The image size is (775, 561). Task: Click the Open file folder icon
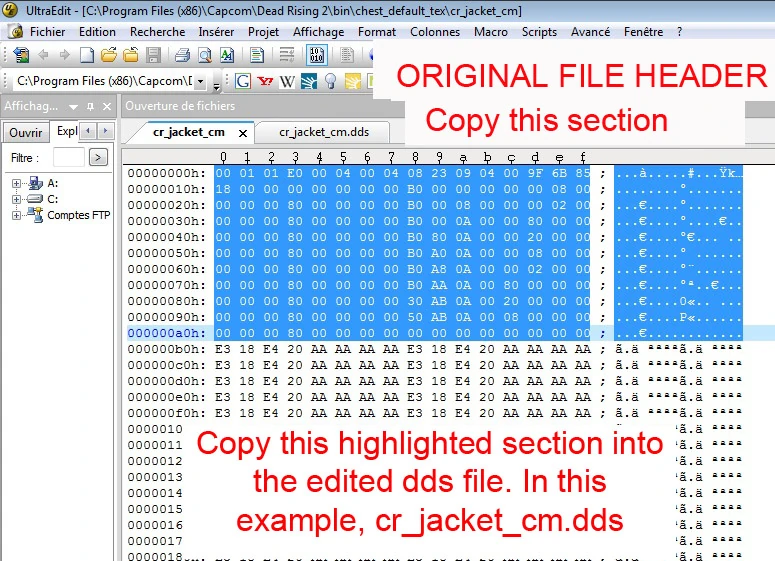[x=109, y=55]
